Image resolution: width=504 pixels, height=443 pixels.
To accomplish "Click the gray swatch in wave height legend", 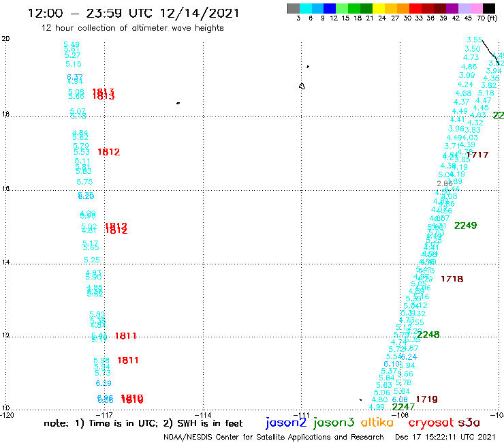I will click(294, 8).
